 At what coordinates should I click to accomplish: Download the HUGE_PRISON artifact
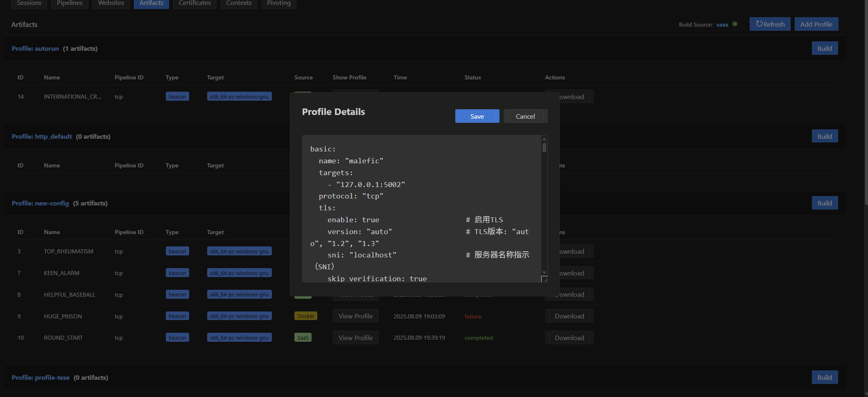569,316
